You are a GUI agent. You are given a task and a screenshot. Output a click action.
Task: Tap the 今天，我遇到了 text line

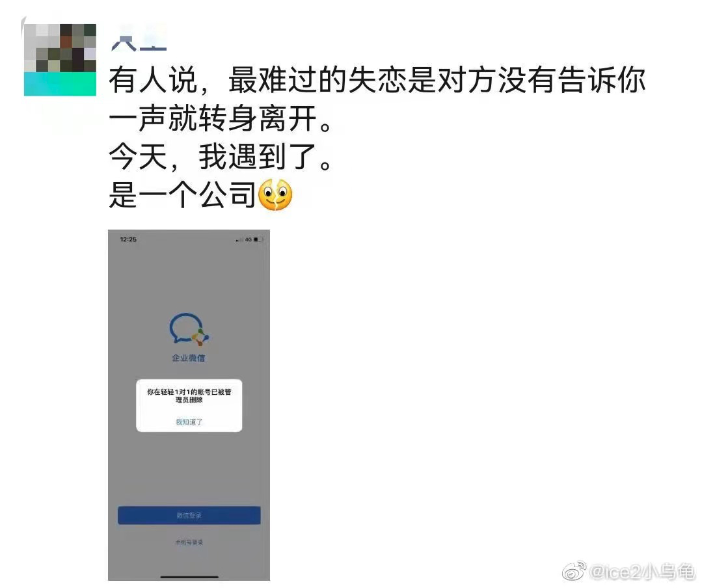pyautogui.click(x=220, y=157)
